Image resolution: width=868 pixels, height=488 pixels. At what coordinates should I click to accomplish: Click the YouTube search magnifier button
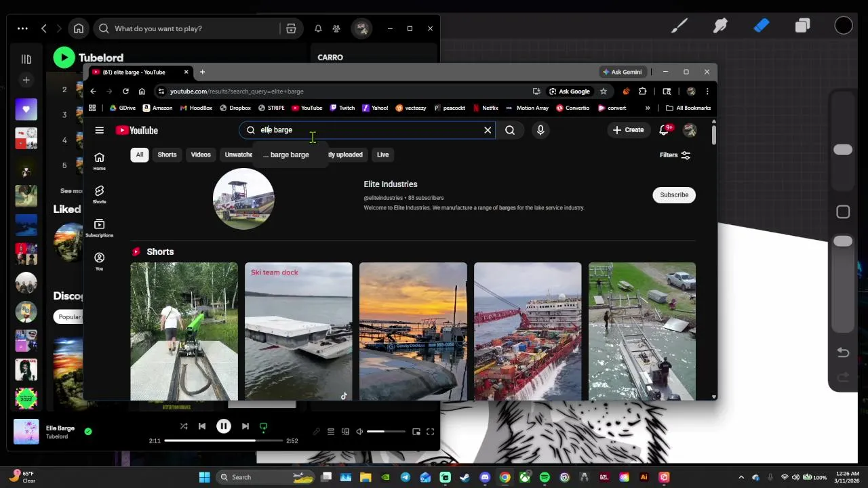click(x=510, y=130)
